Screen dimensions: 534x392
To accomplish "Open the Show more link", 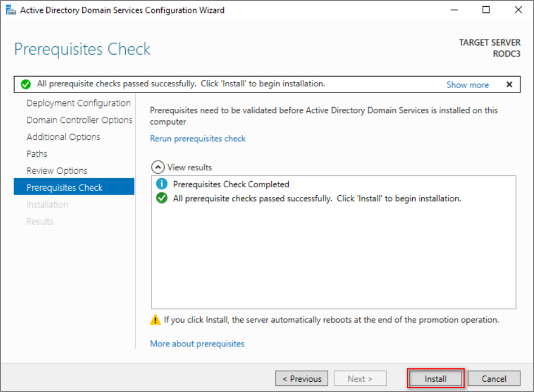I will point(467,85).
